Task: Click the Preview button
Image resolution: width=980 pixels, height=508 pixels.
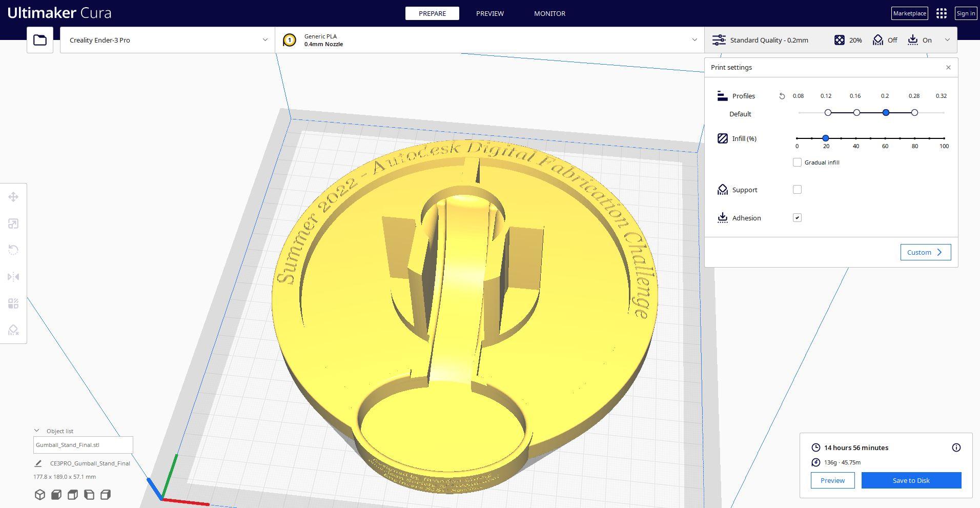Action: pyautogui.click(x=832, y=480)
